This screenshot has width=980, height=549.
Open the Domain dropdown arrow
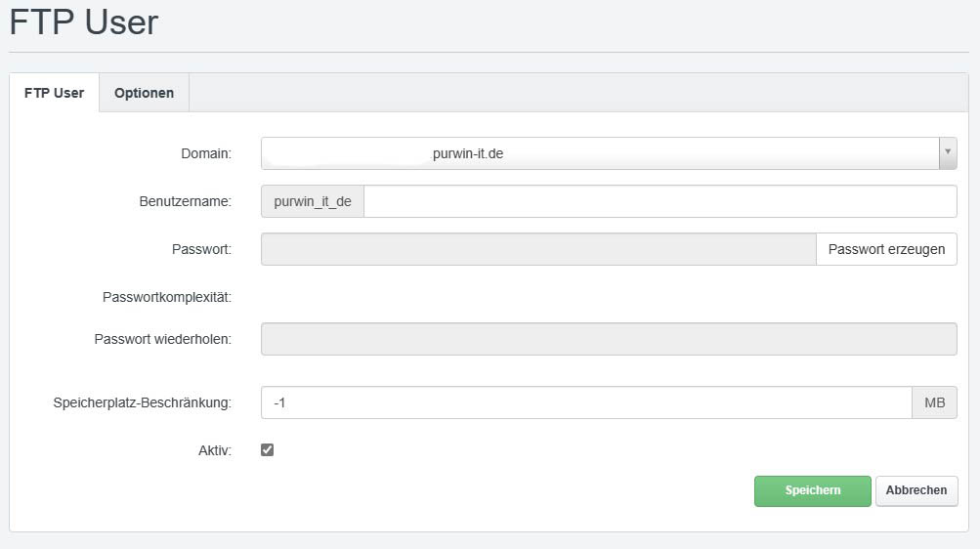948,153
